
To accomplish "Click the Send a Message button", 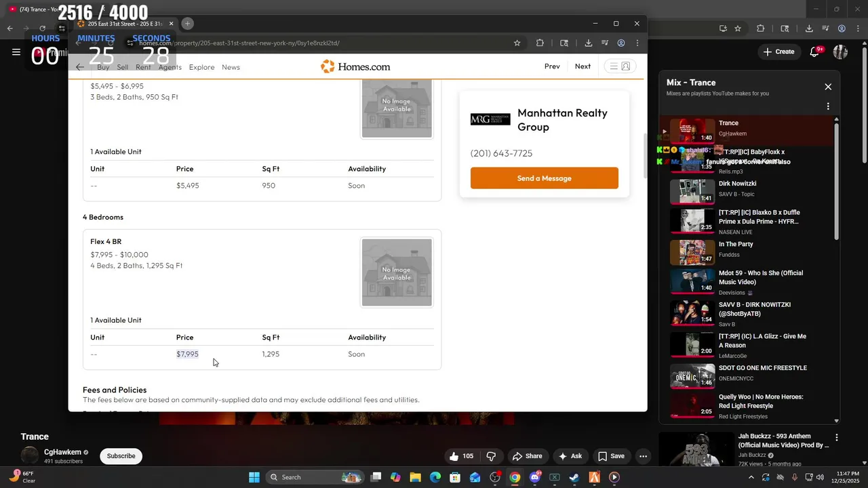I will pos(545,178).
